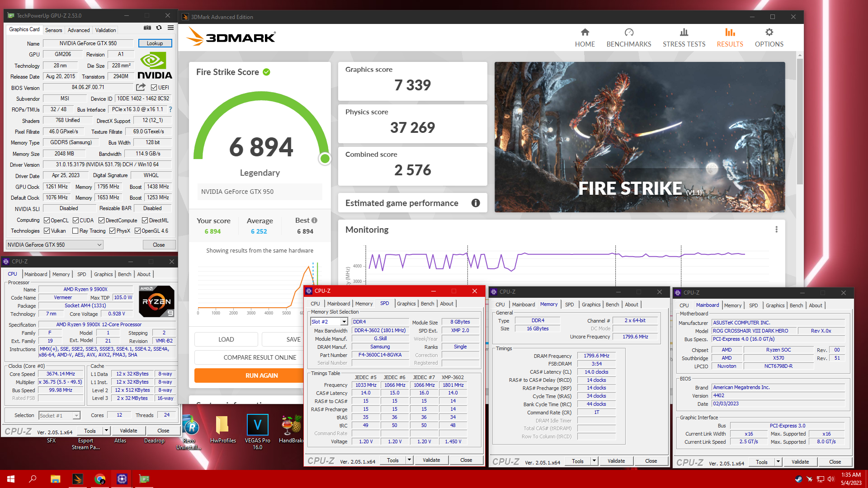The height and width of the screenshot is (488, 868).
Task: Click the bus interface question mark icon
Action: pos(170,109)
